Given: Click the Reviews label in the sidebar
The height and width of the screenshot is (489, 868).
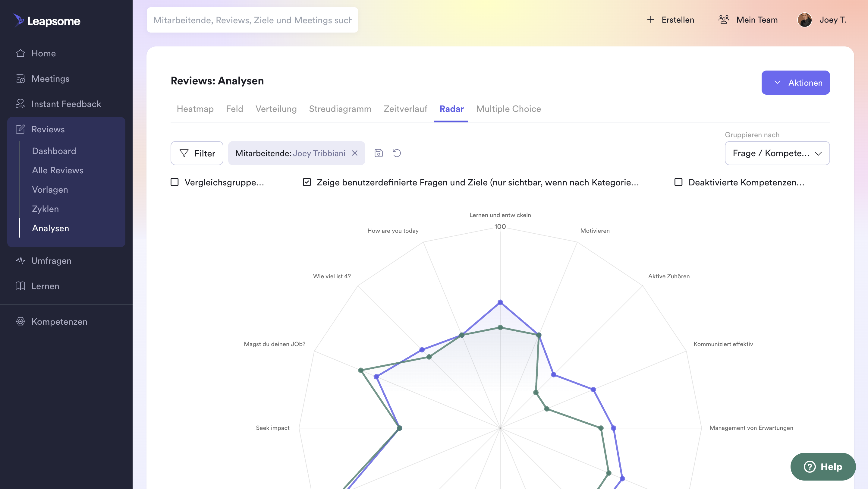Looking at the screenshot, I should (48, 129).
